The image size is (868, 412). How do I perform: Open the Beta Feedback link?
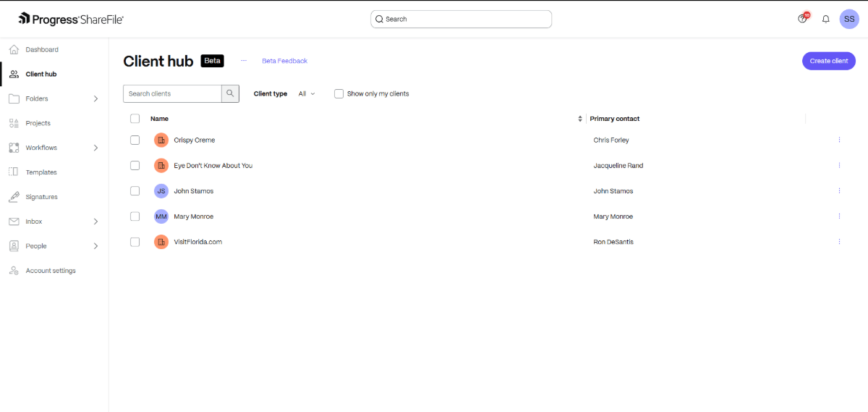284,61
